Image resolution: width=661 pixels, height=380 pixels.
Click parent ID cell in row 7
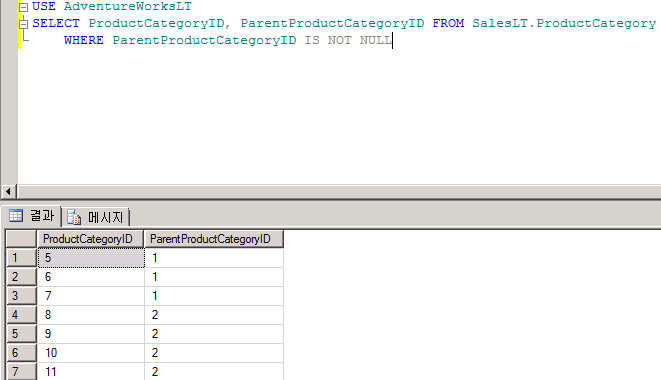click(x=214, y=372)
